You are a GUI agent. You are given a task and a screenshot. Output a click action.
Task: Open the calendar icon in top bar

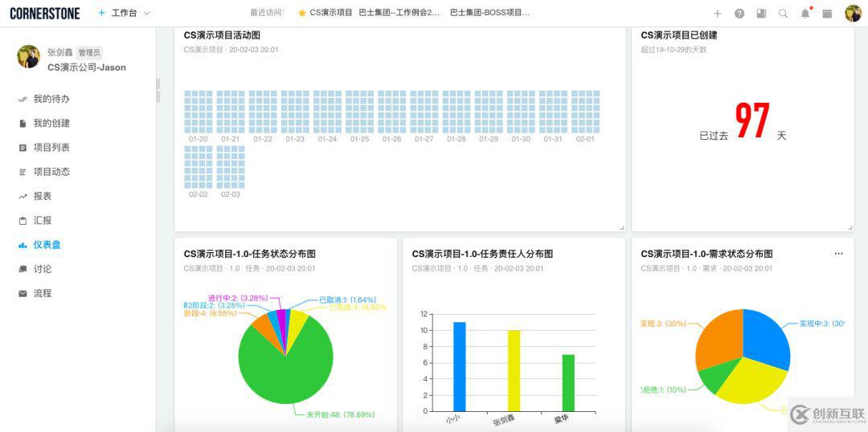tap(827, 14)
